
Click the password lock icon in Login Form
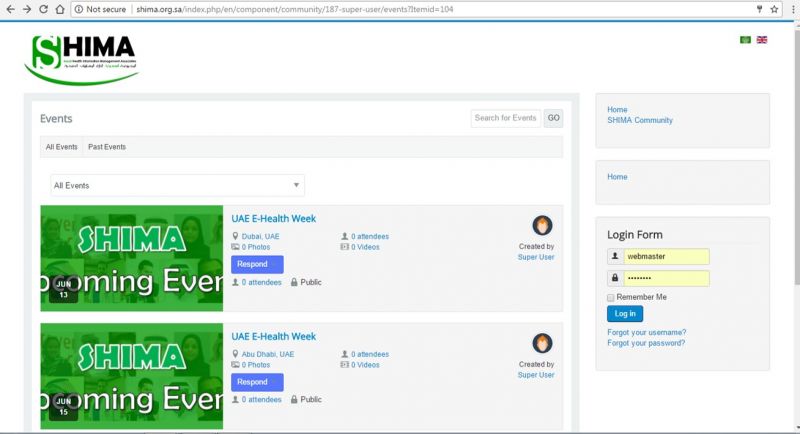pos(615,278)
